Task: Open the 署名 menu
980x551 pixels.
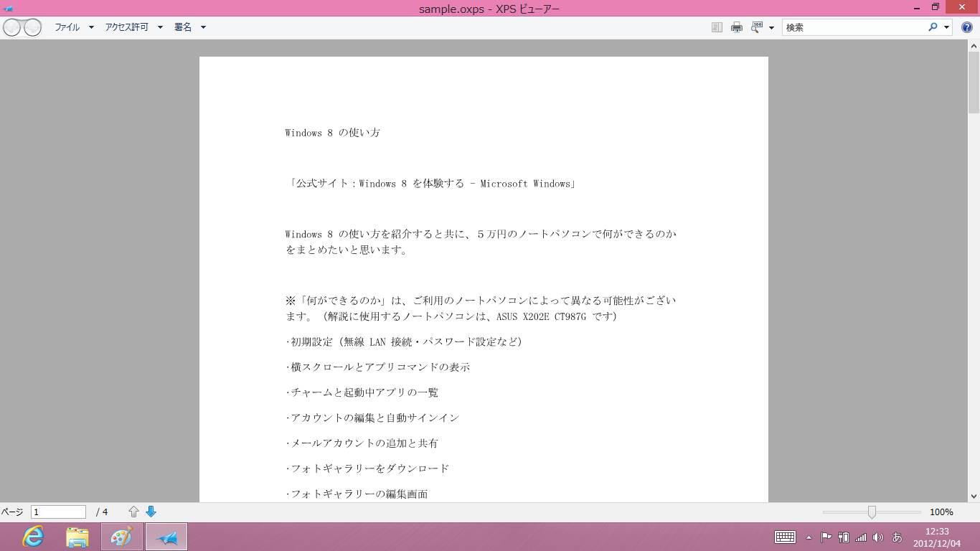Action: point(183,27)
